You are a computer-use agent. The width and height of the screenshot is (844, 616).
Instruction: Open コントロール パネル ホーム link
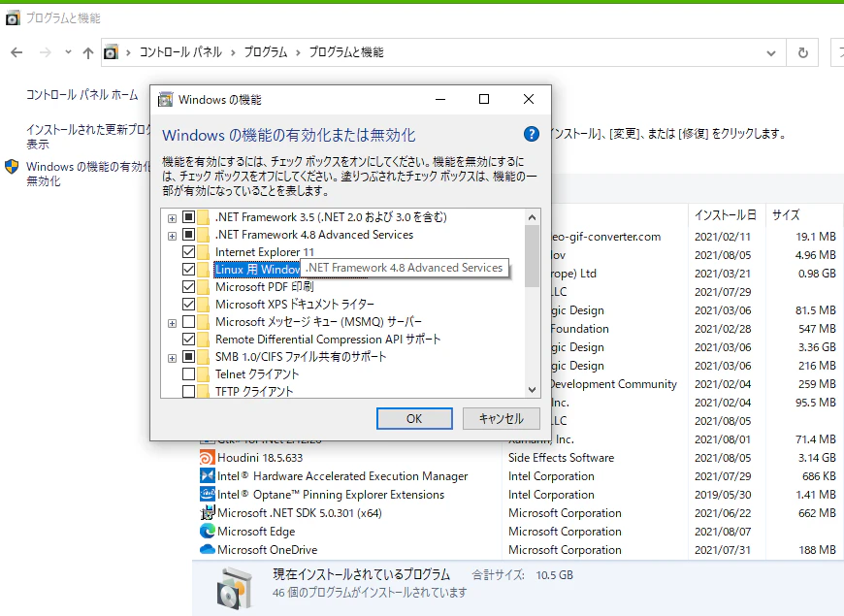(81, 95)
